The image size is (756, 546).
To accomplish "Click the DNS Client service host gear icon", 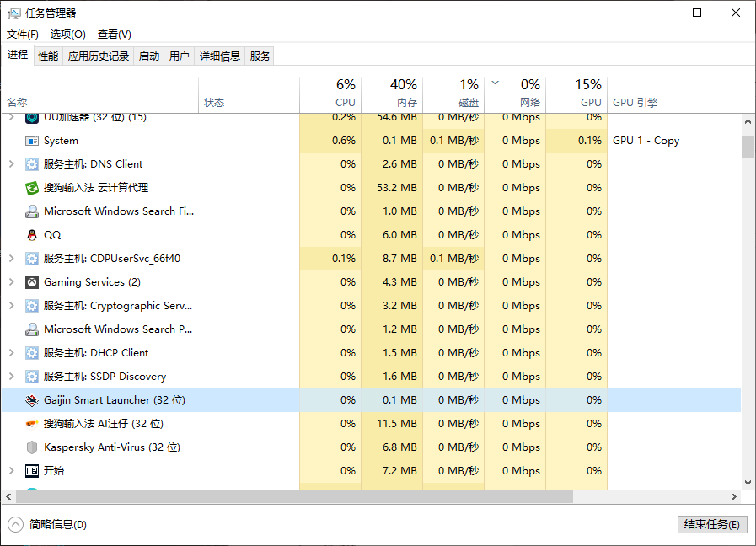I will coord(32,164).
